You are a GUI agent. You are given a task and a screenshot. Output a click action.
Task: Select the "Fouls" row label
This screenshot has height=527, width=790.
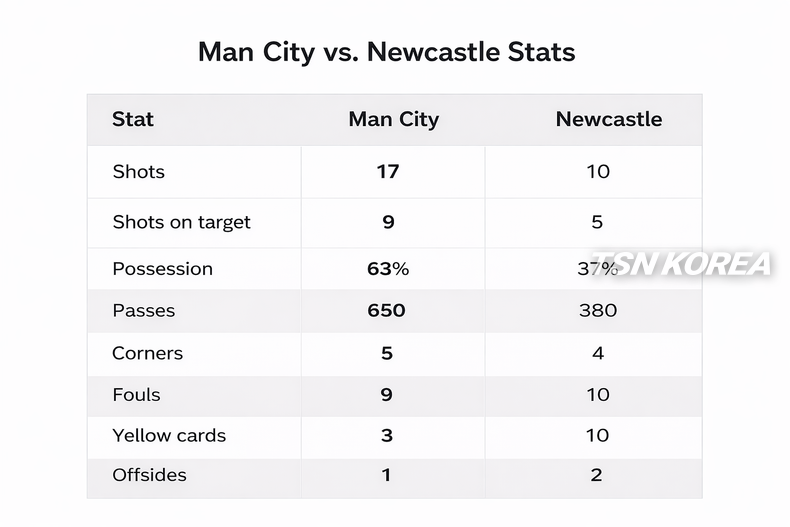[137, 395]
